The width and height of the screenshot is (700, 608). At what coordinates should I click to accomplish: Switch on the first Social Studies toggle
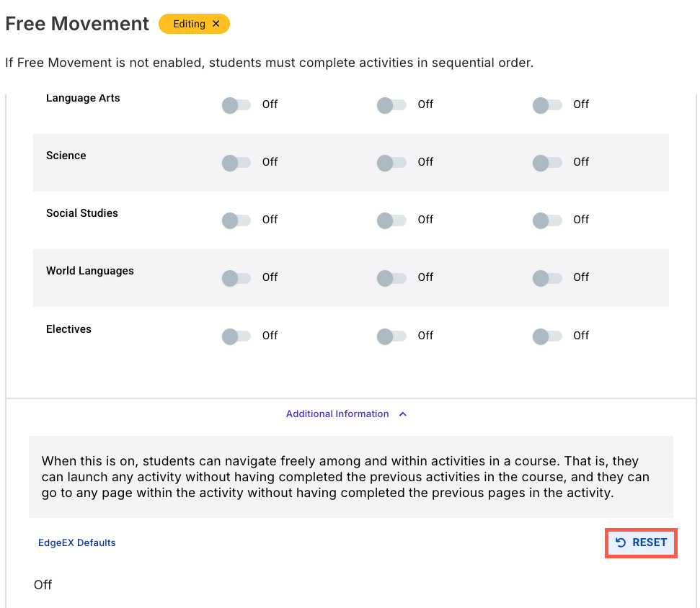pos(236,220)
